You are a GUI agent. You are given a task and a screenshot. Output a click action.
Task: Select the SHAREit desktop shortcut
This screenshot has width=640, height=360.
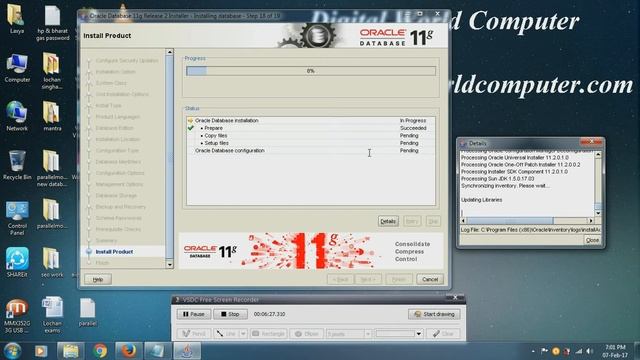pos(17,262)
